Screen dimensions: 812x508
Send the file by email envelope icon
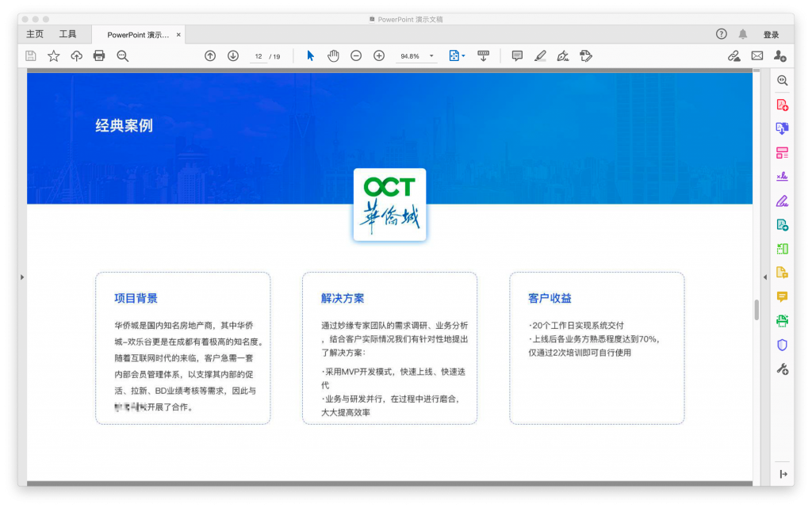coord(757,55)
